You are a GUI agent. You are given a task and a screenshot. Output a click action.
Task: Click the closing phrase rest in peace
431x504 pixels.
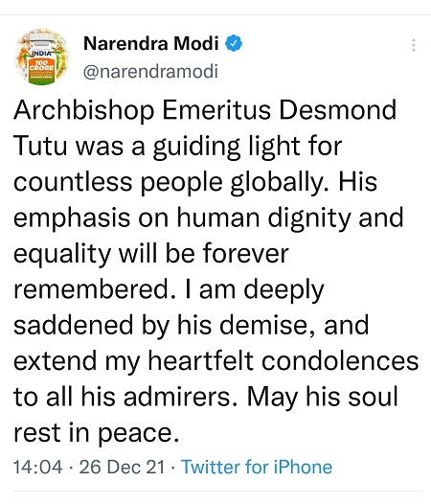[x=95, y=434]
